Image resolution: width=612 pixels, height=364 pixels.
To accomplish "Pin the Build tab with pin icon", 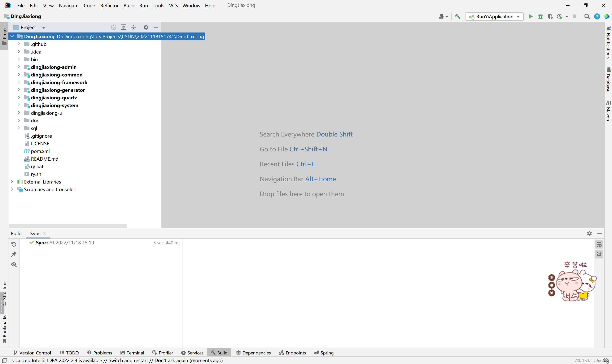I will pos(14,254).
